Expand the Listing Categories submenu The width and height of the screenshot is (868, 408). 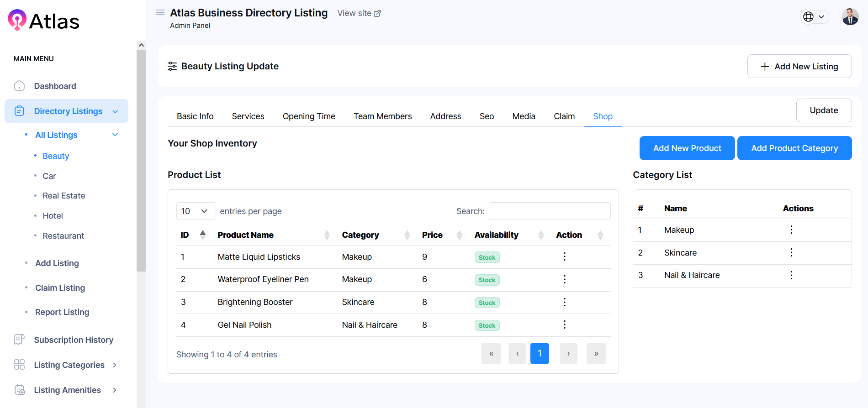115,365
